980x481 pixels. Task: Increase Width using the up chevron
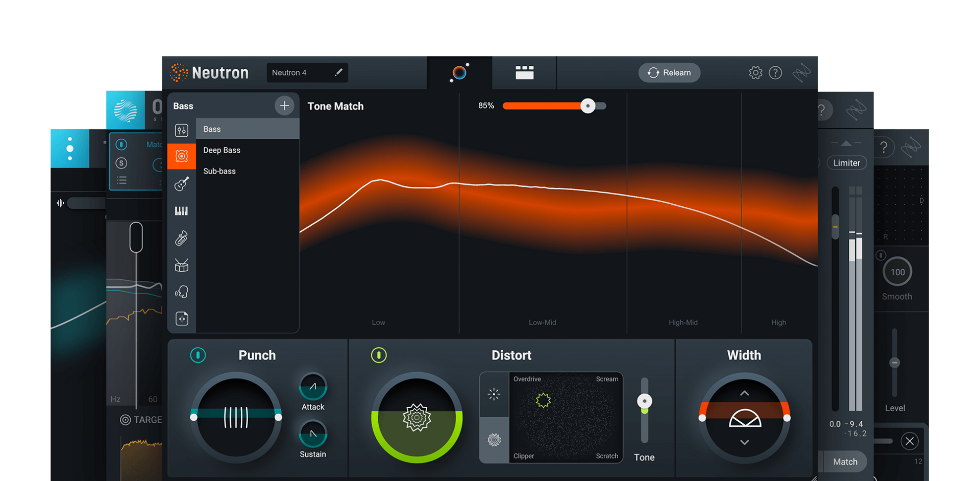[x=745, y=393]
